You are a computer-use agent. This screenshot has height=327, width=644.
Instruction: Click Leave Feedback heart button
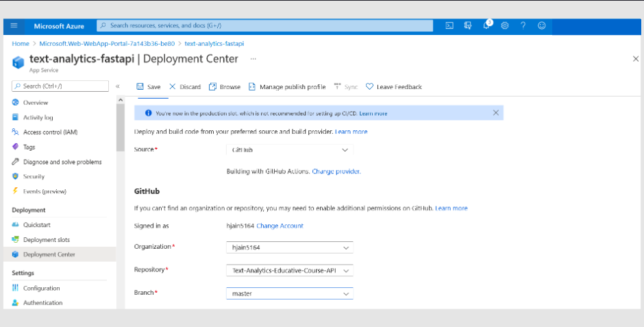(393, 86)
